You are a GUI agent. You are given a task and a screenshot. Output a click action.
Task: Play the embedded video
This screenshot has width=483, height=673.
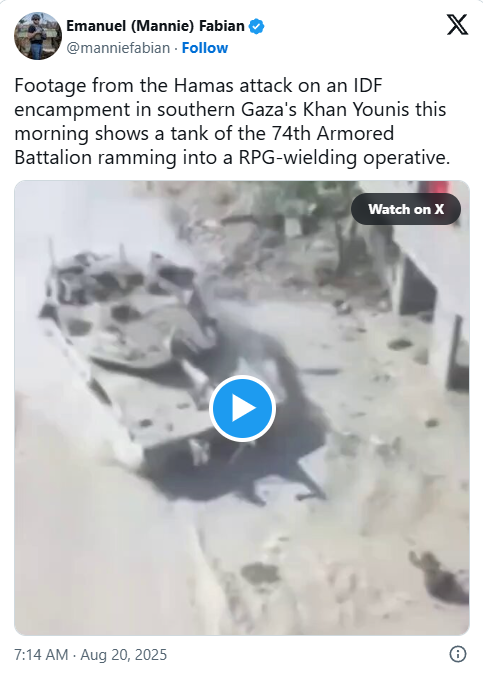[x=242, y=408]
